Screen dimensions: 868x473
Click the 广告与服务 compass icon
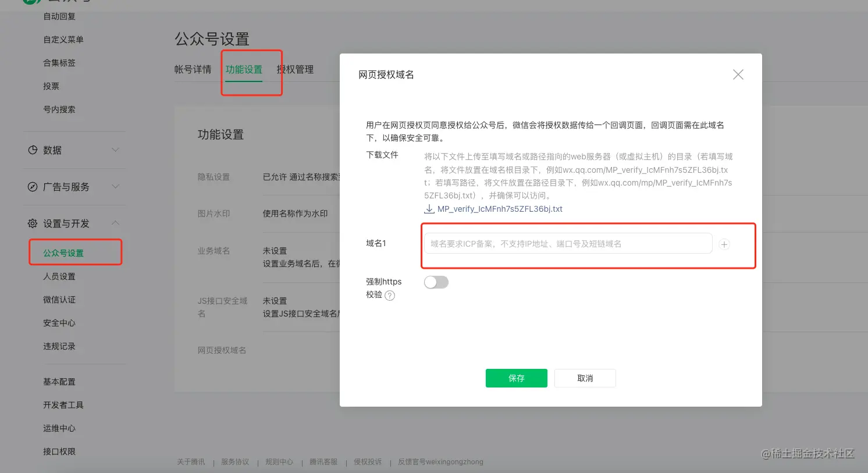pos(33,187)
